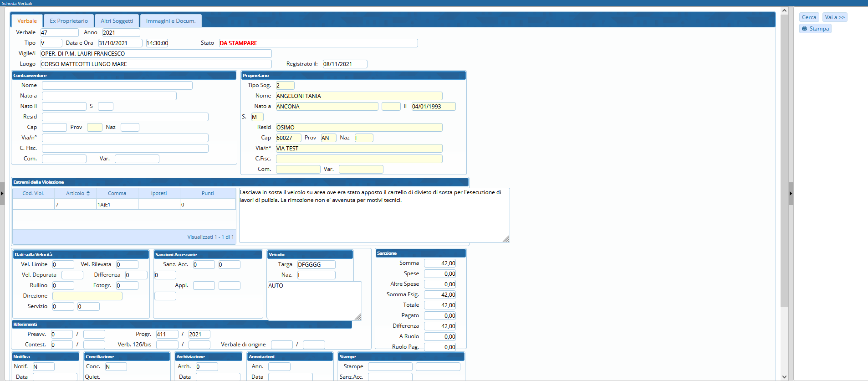Viewport: 868px width, 381px height.
Task: Collapse the right side panel arrow
Action: coord(791,194)
